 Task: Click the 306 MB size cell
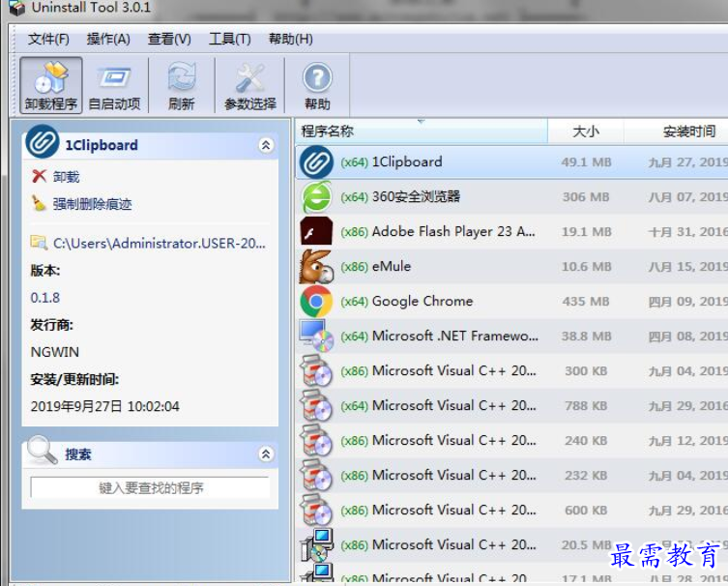coord(587,197)
